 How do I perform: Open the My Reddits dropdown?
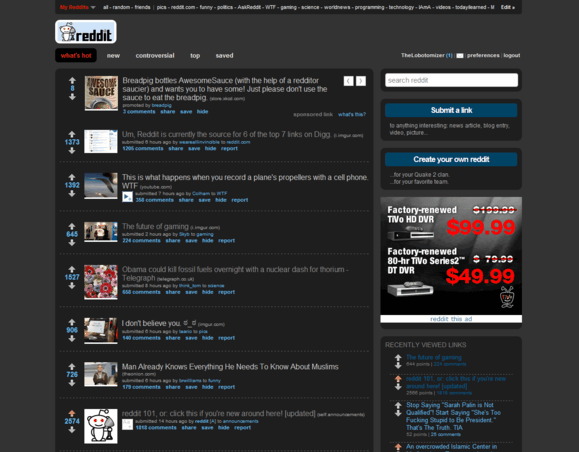click(78, 7)
